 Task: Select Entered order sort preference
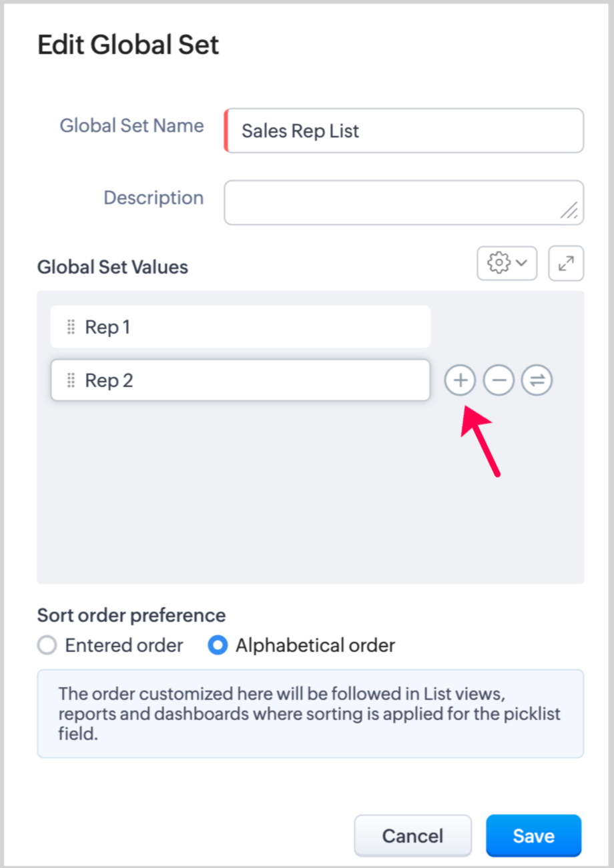[x=47, y=646]
